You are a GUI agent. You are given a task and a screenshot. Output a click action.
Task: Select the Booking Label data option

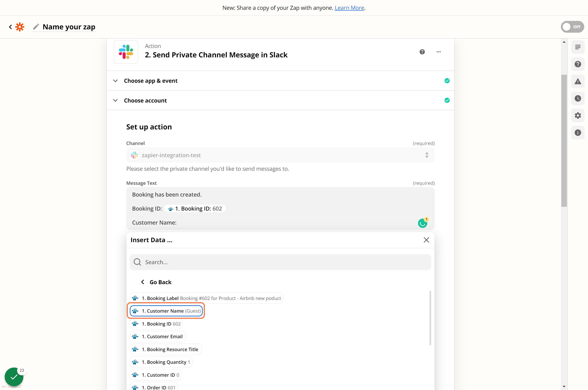coord(206,298)
